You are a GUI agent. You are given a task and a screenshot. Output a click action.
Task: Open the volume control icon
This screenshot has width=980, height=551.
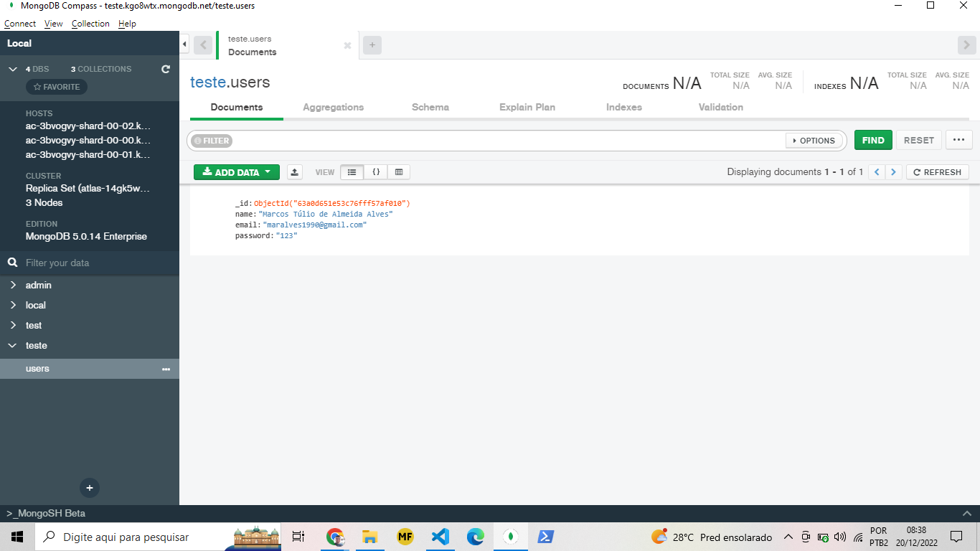(x=841, y=537)
